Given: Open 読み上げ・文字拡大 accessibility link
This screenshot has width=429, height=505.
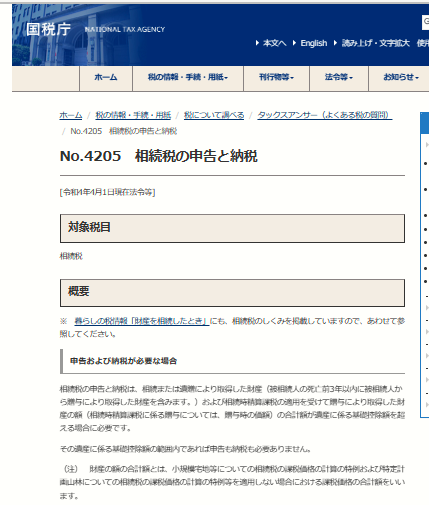Looking at the screenshot, I should coord(376,43).
